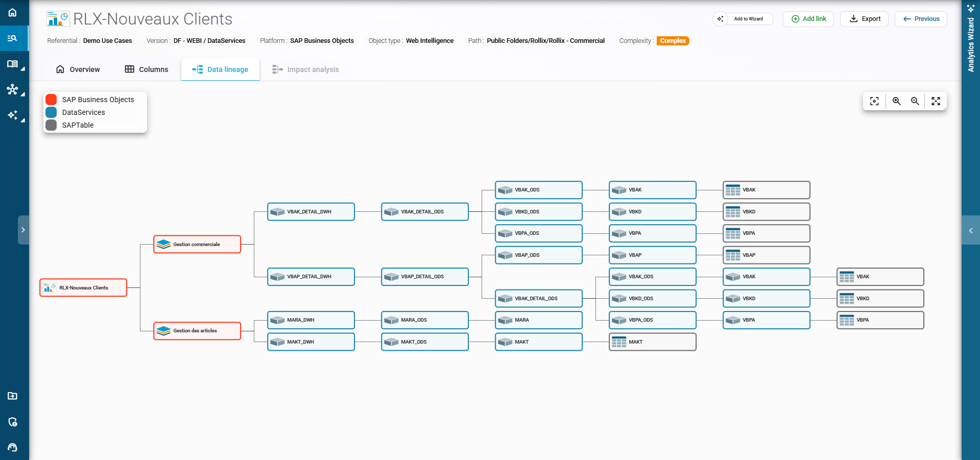
Task: Click the red SAP Business Objects swatch
Action: coord(51,100)
